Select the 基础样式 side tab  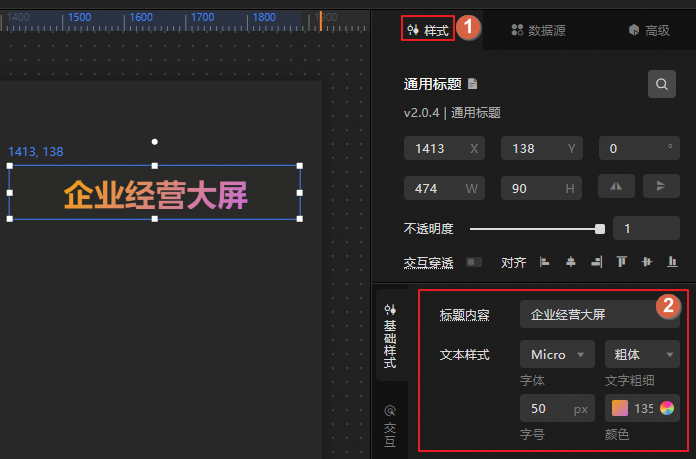point(390,336)
